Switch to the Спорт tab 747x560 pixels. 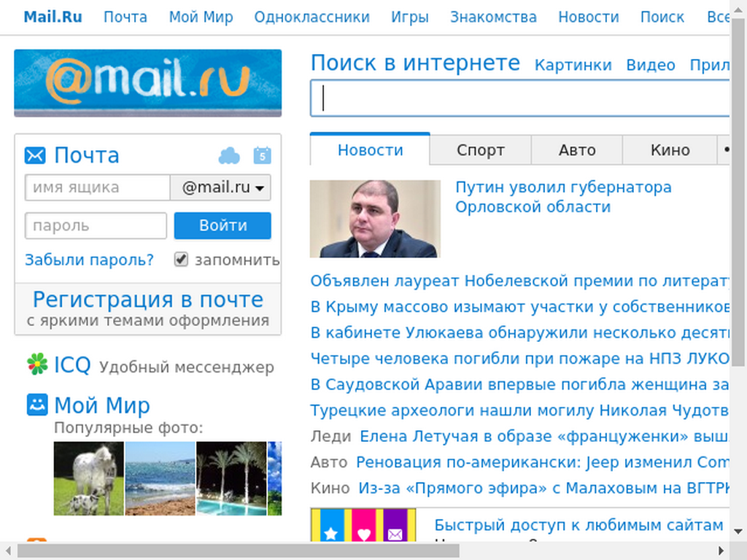point(480,150)
